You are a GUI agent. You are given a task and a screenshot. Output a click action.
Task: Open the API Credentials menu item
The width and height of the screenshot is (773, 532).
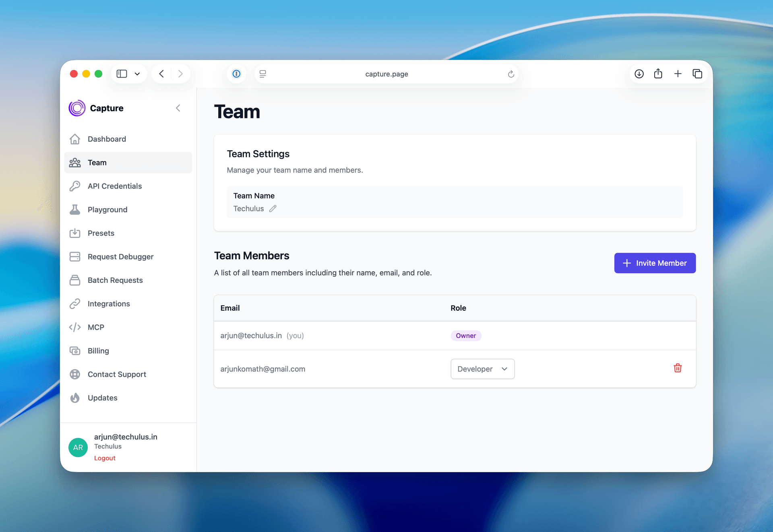tap(115, 186)
